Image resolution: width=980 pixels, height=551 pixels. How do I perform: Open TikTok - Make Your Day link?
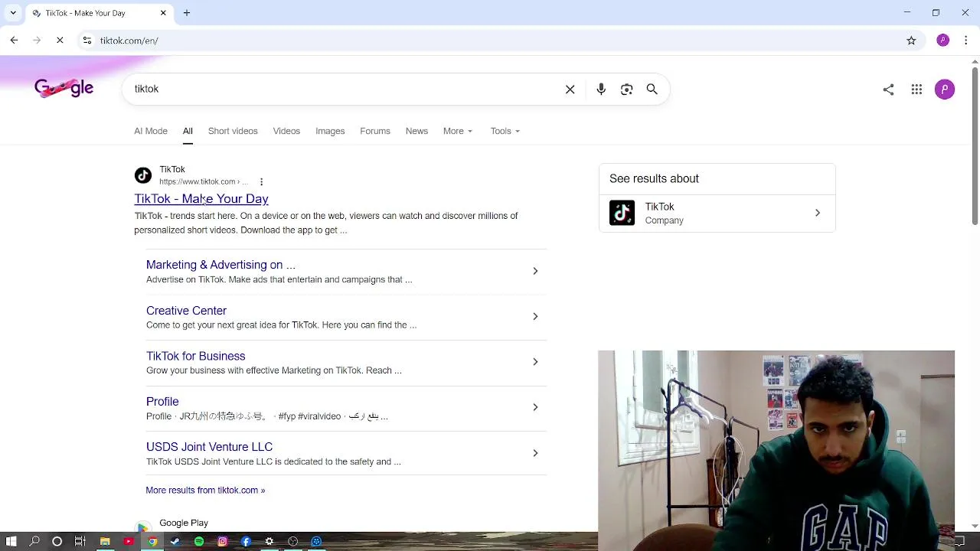click(201, 199)
